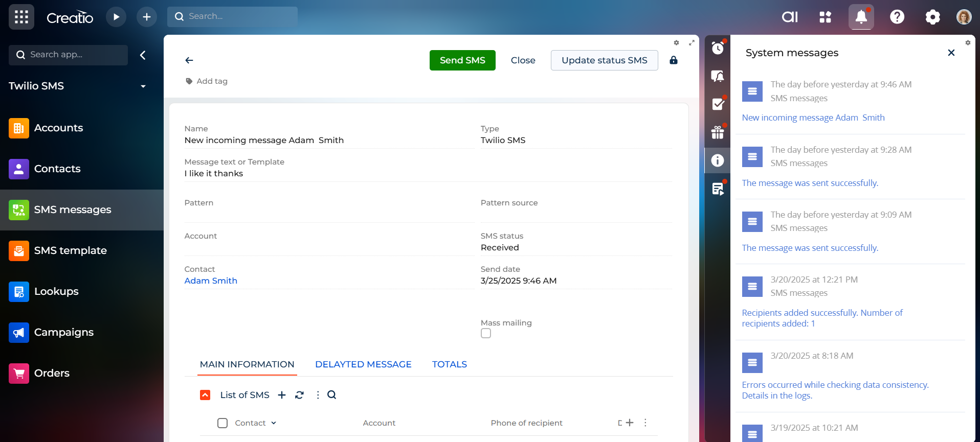
Task: Open New incoming message Adam Smith link
Action: [813, 118]
